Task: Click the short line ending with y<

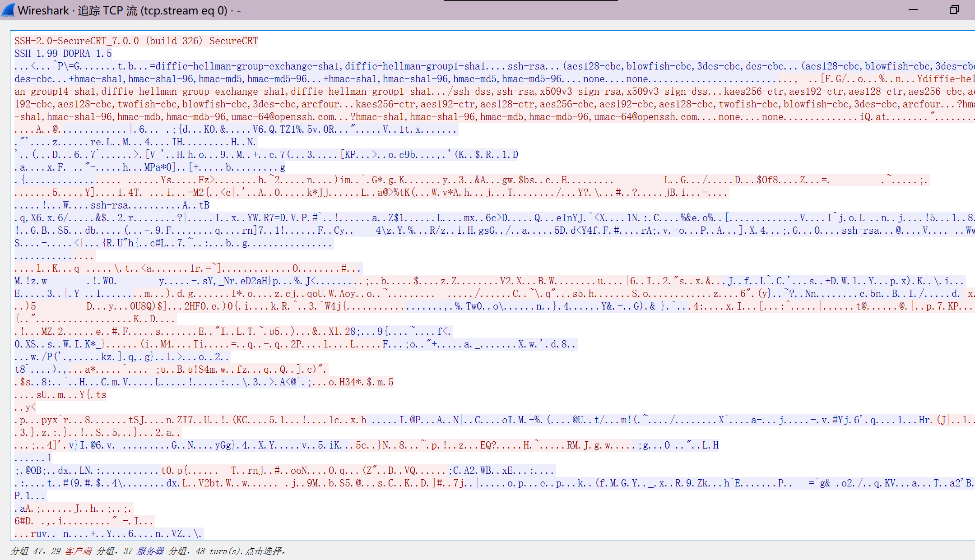Action: [25, 407]
